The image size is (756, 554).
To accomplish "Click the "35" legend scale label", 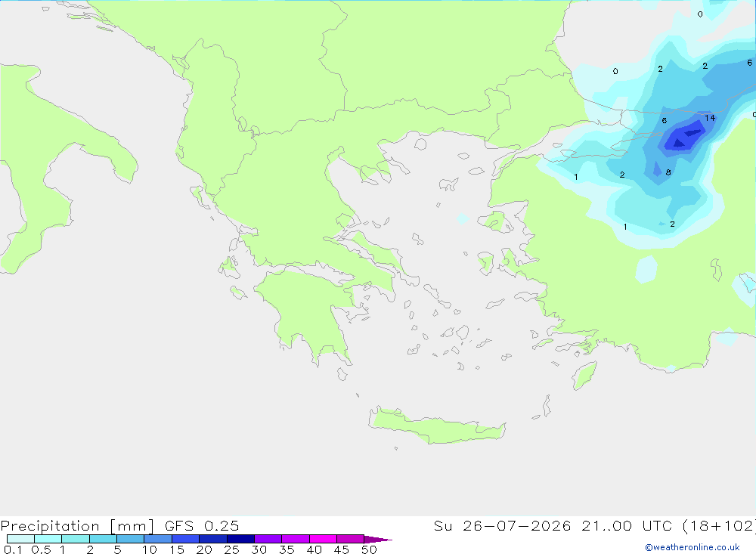I will point(287,549).
